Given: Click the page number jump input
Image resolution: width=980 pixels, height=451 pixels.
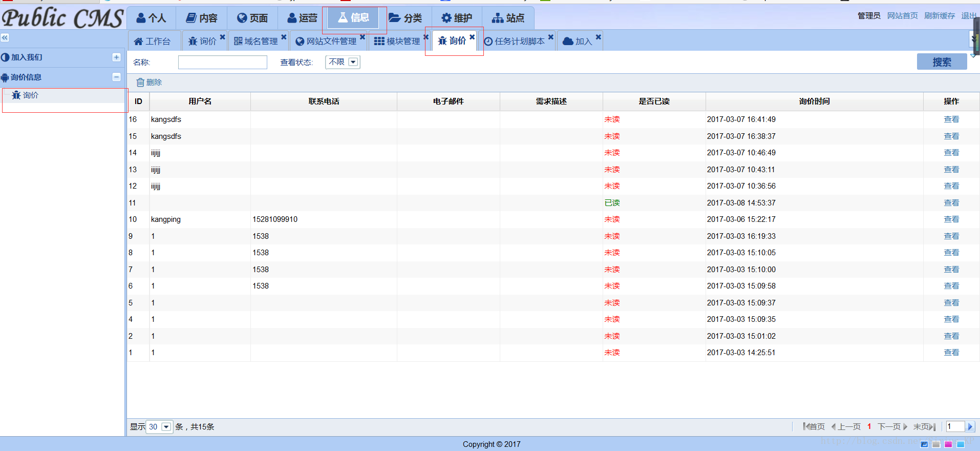Looking at the screenshot, I should pyautogui.click(x=955, y=426).
